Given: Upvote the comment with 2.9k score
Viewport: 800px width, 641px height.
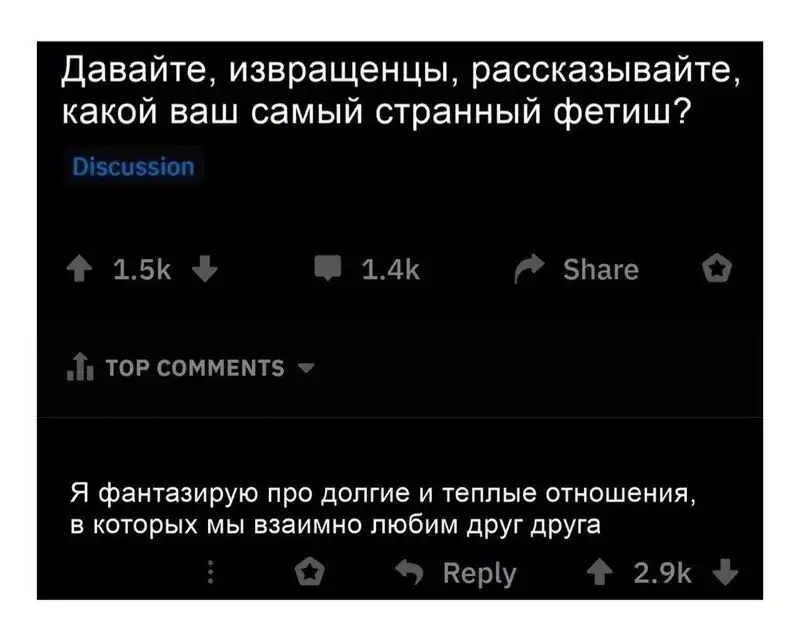Looking at the screenshot, I should pos(603,574).
